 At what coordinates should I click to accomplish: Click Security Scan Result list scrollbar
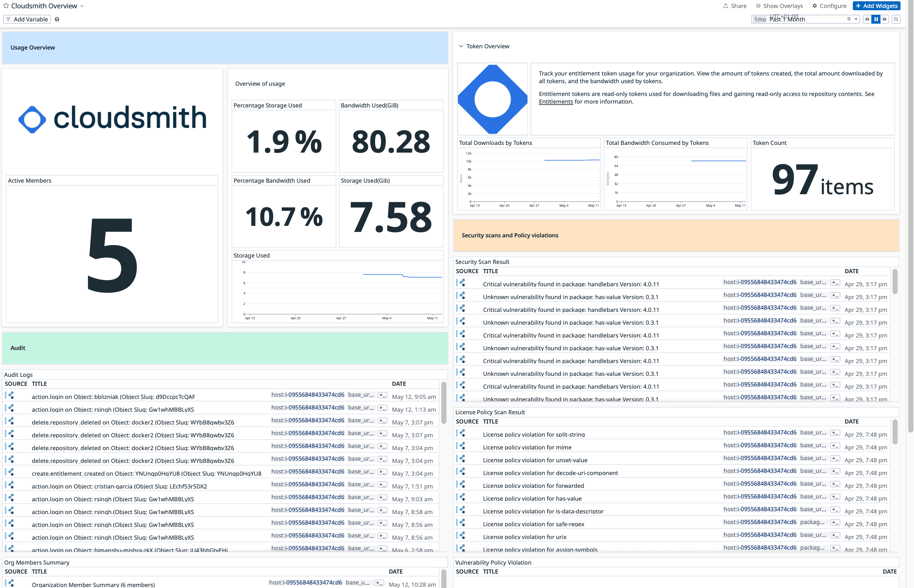pyautogui.click(x=895, y=282)
